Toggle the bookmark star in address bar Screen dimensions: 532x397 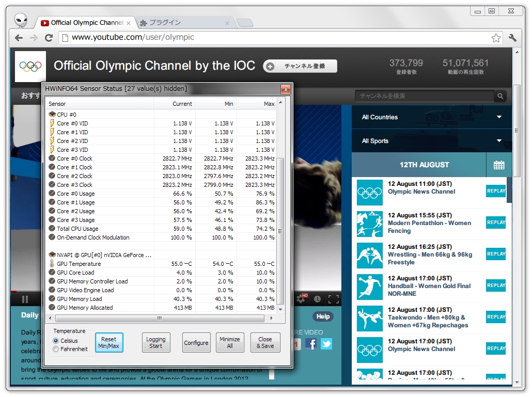496,38
